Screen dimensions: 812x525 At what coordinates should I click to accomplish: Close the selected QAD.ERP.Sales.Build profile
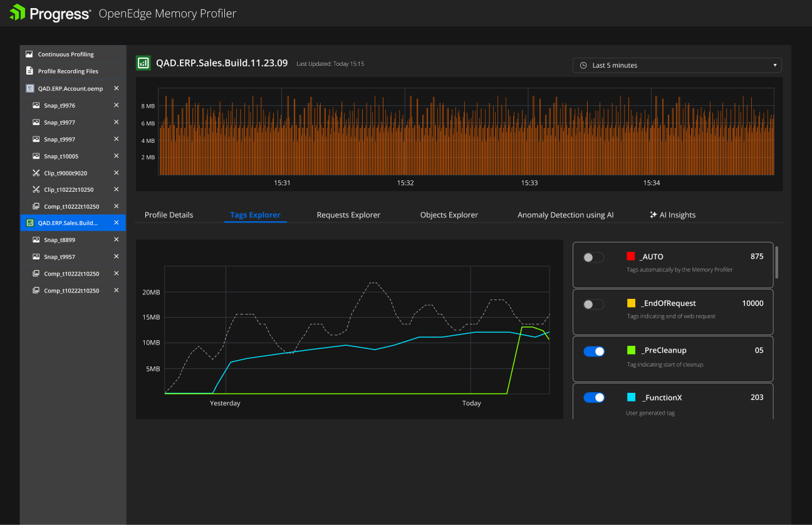pos(116,222)
